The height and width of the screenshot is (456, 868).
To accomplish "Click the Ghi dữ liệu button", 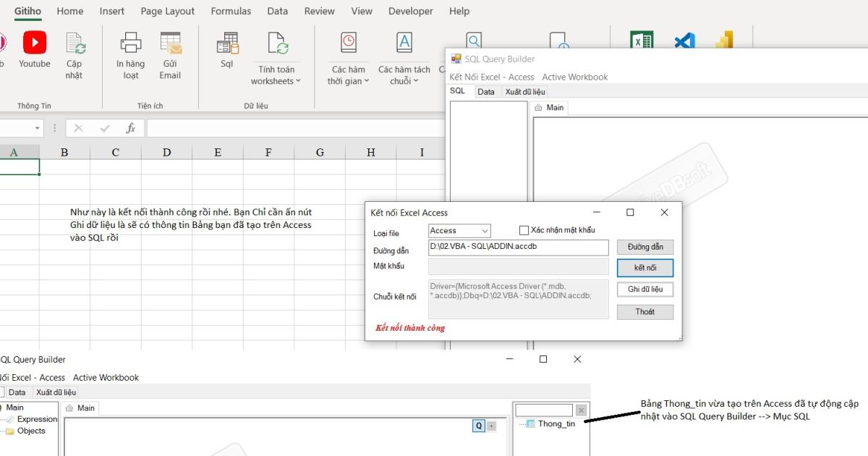I will 644,290.
